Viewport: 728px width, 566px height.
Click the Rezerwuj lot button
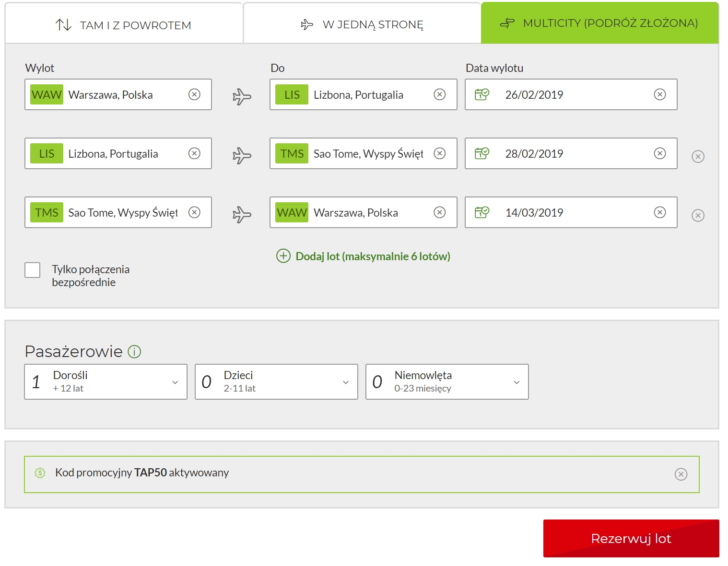[631, 538]
